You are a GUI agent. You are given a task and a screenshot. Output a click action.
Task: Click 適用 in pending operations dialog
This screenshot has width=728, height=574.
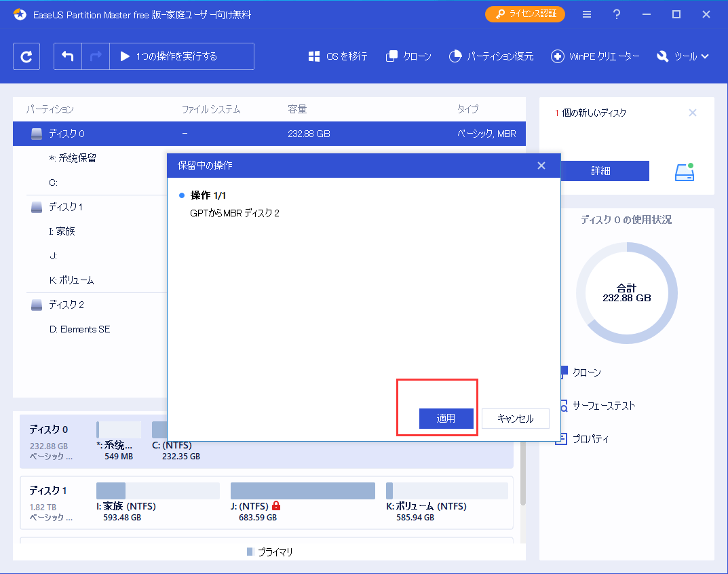coord(446,419)
